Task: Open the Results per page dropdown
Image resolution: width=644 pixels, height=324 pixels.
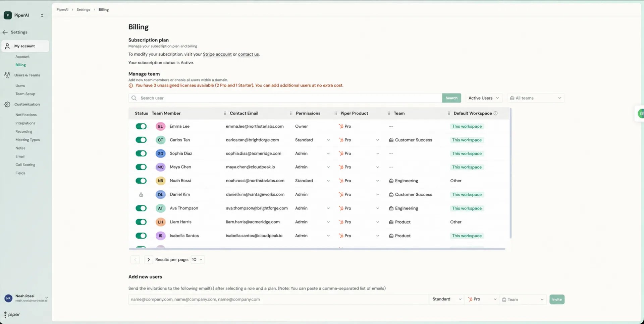Action: [198, 260]
